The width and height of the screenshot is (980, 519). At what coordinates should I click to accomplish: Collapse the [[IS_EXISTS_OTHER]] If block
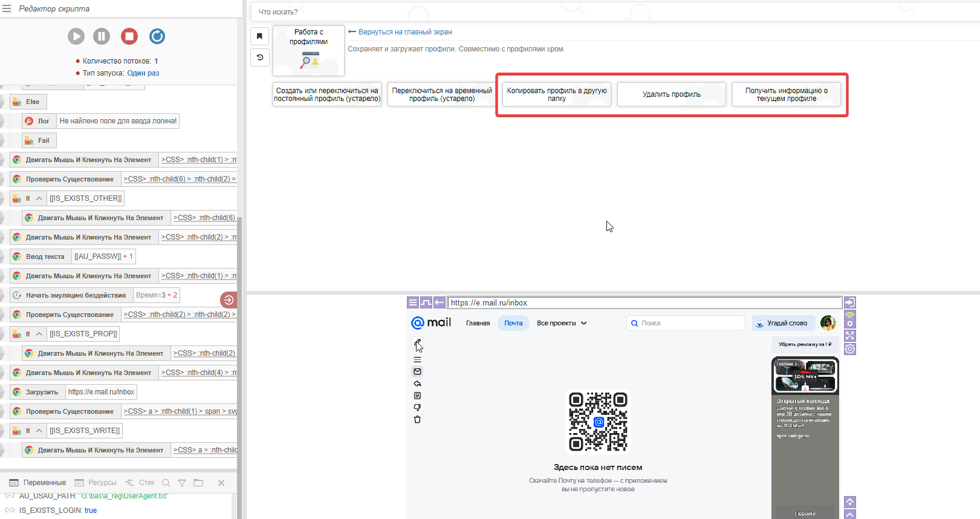point(39,198)
